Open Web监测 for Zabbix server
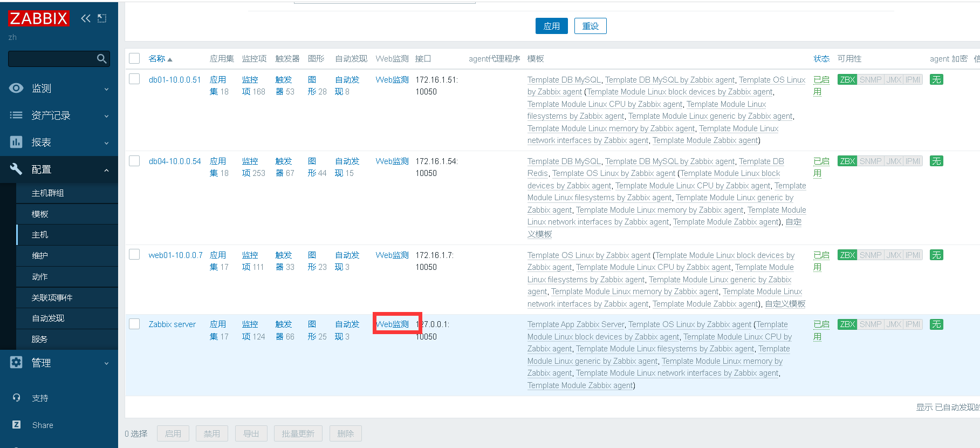 point(392,324)
